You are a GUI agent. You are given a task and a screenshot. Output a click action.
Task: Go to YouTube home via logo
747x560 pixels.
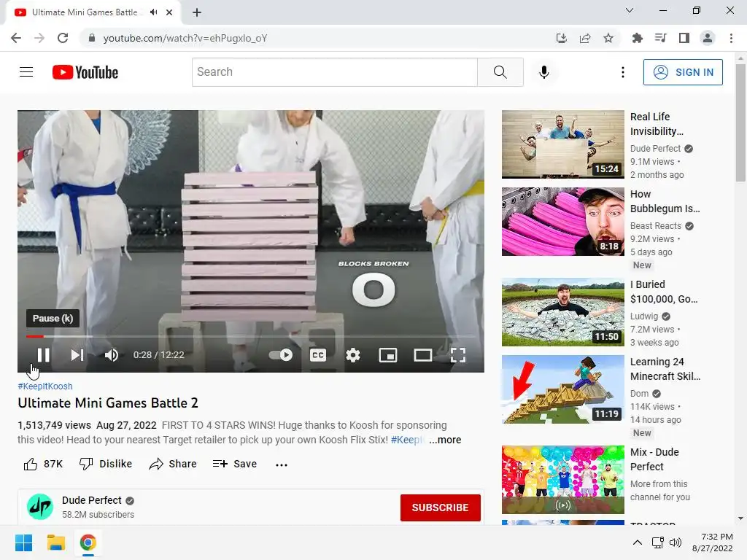[x=85, y=72]
